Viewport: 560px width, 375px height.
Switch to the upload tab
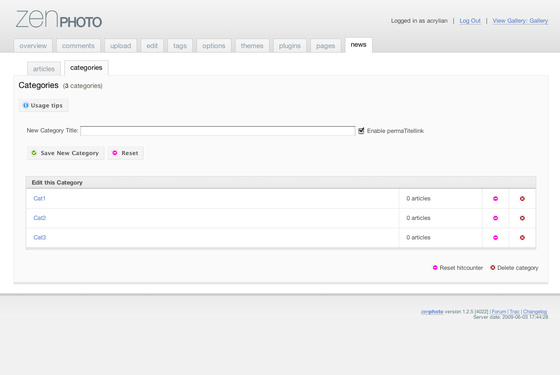point(120,46)
